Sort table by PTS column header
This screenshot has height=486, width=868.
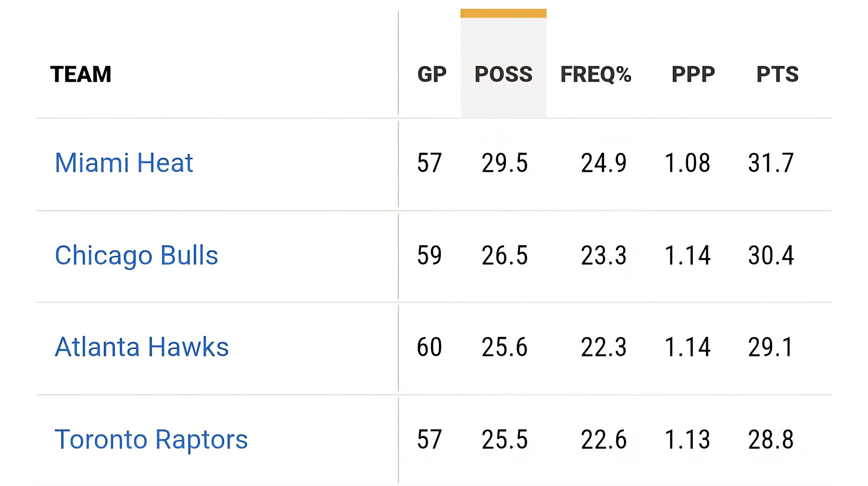pyautogui.click(x=777, y=74)
